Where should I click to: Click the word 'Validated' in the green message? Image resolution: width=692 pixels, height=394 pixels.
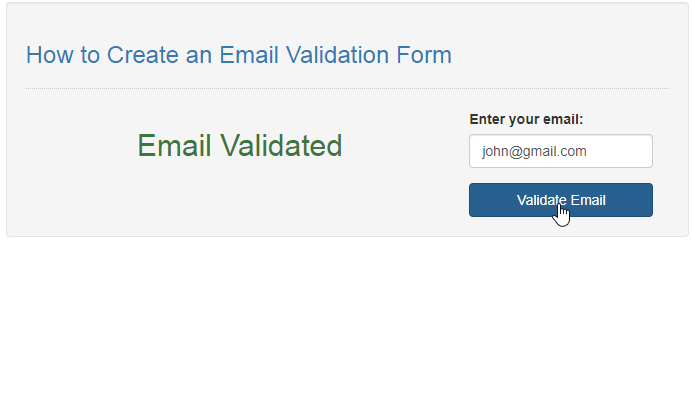[281, 146]
